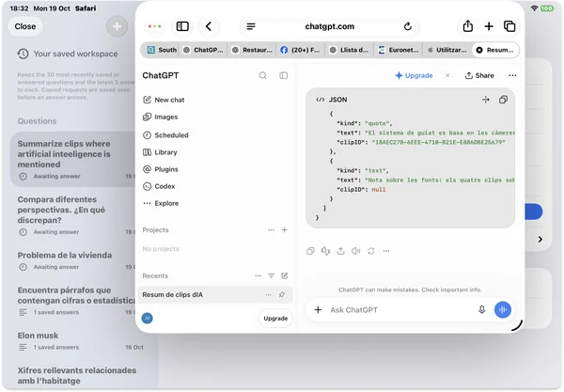Expand chevron arrow in background window

pyautogui.click(x=540, y=239)
